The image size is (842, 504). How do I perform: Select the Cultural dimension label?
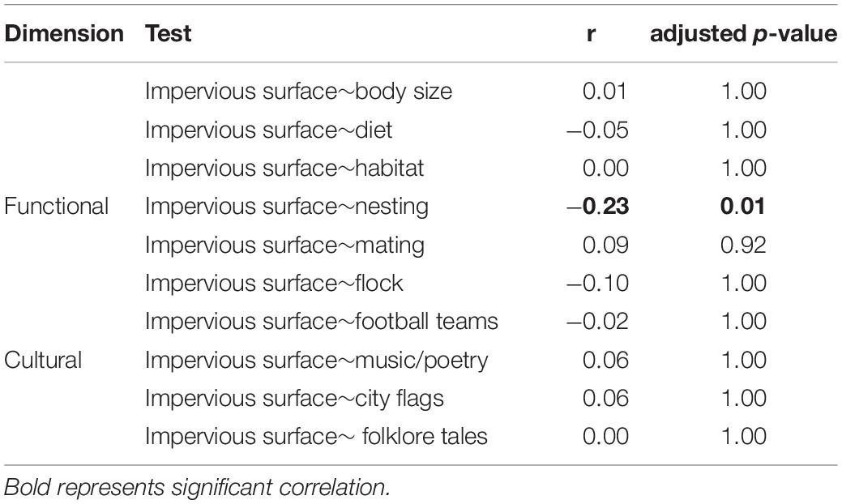coord(43,360)
